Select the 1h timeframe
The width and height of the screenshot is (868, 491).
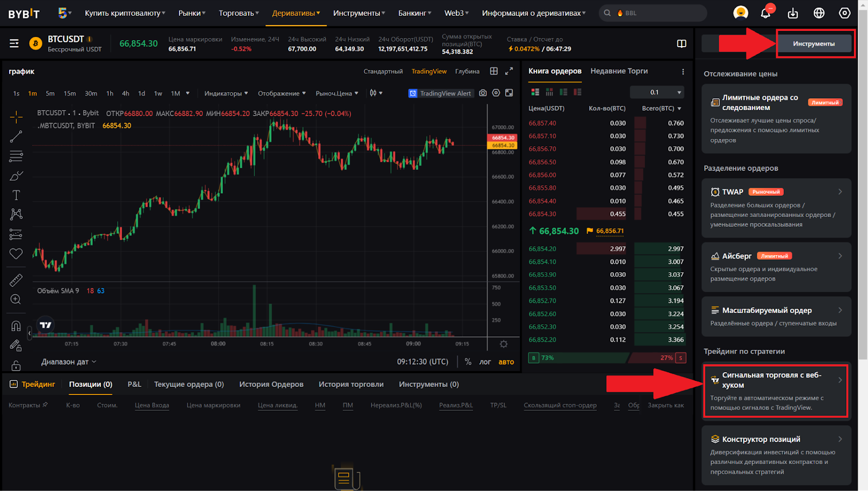(110, 93)
